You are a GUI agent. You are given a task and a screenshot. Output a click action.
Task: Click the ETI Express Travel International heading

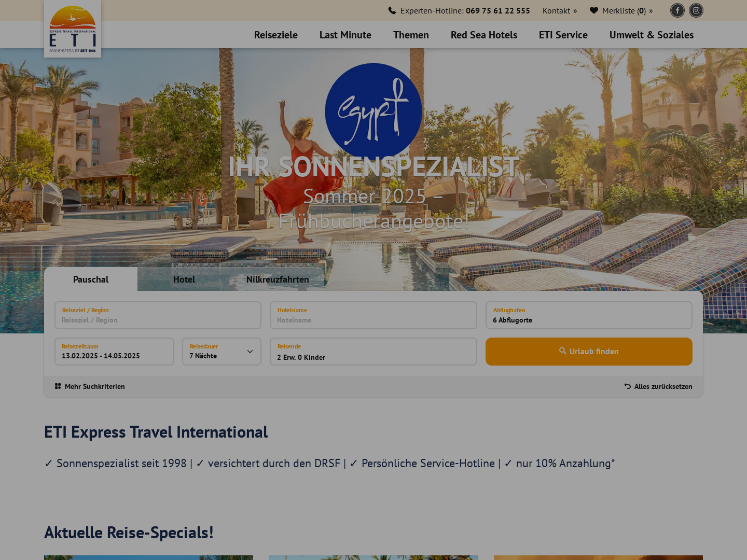click(156, 432)
